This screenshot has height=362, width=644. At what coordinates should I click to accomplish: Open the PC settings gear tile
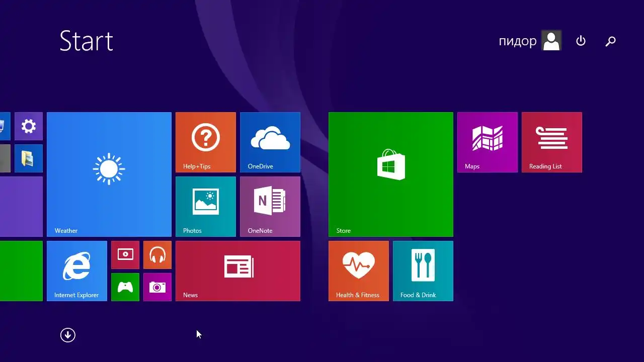pyautogui.click(x=29, y=126)
